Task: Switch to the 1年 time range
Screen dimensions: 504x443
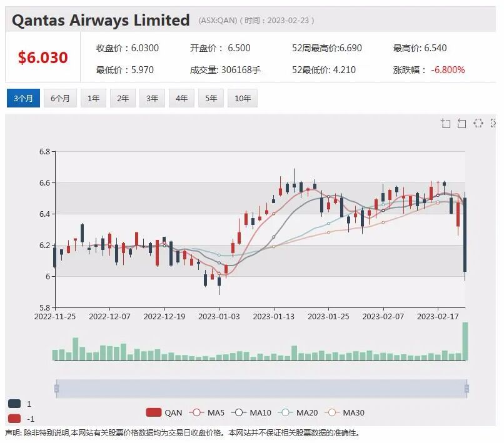Action: pyautogui.click(x=93, y=98)
